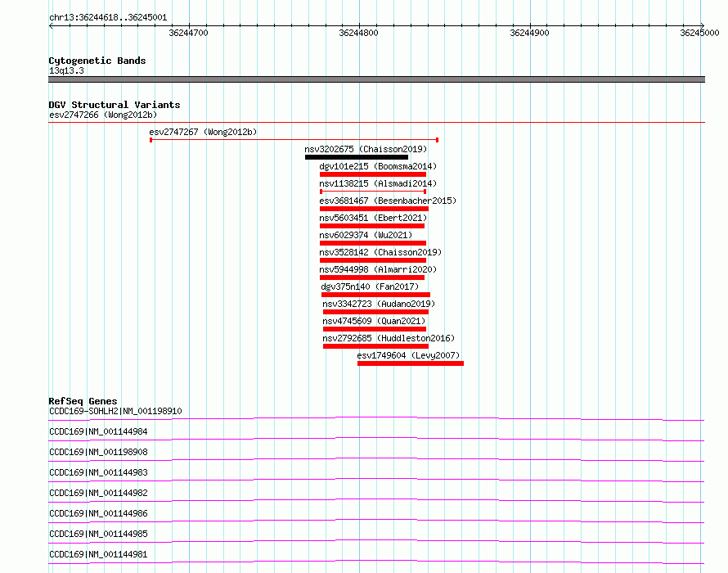The height and width of the screenshot is (573, 728).
Task: Open the DGV Structural Variants track title
Action: [x=115, y=105]
